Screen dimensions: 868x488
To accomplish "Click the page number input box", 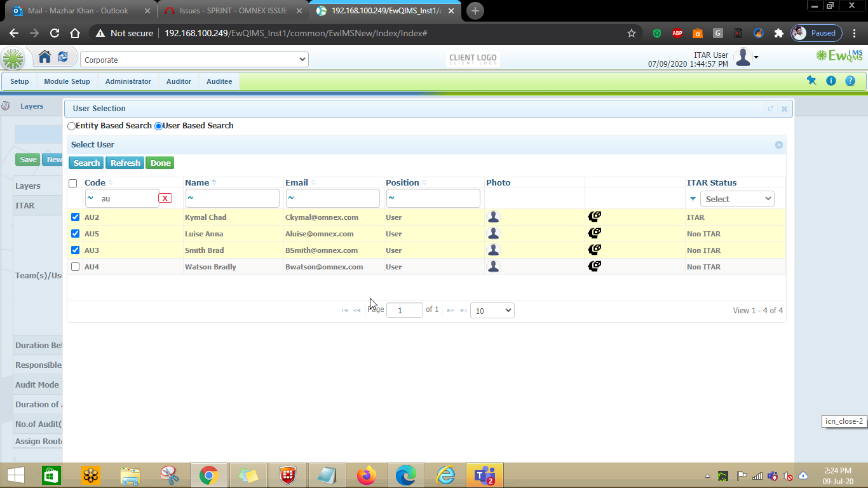I will 405,311.
